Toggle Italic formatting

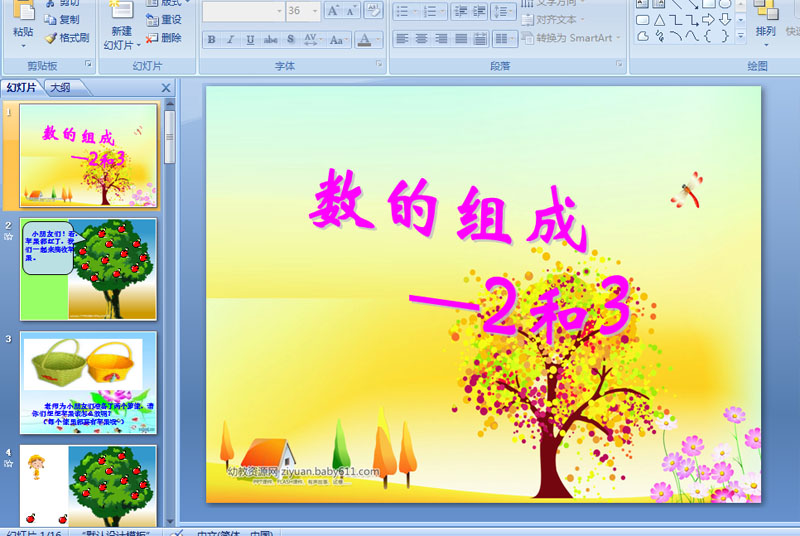coord(231,39)
